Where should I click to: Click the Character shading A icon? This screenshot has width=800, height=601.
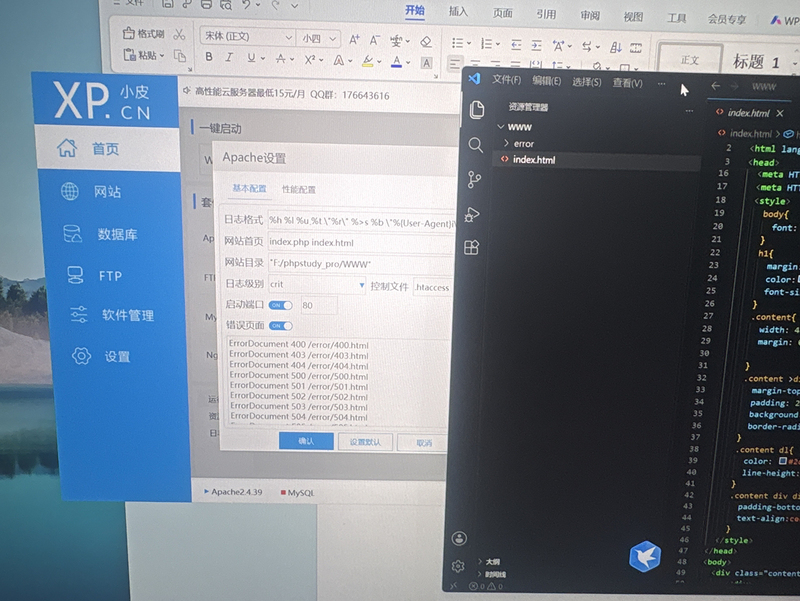[427, 63]
